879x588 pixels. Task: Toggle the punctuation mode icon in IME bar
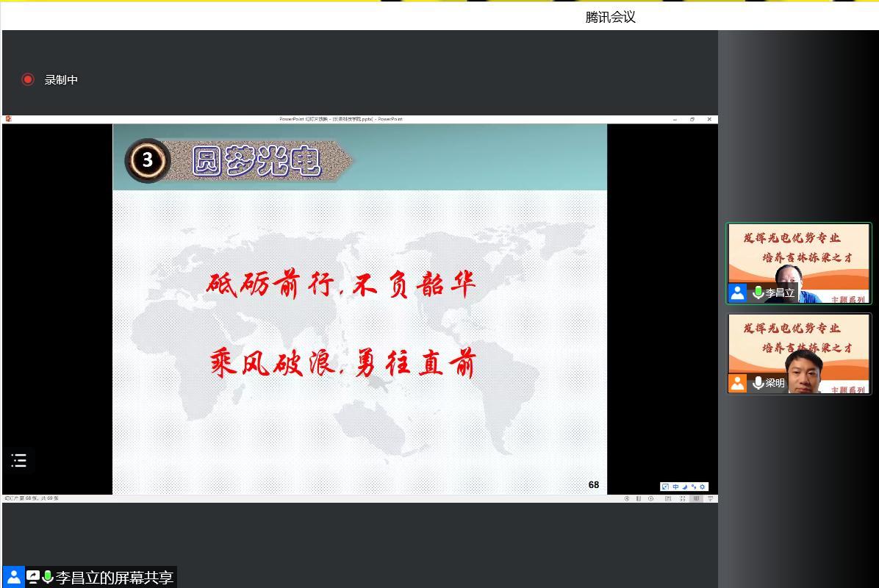[693, 487]
